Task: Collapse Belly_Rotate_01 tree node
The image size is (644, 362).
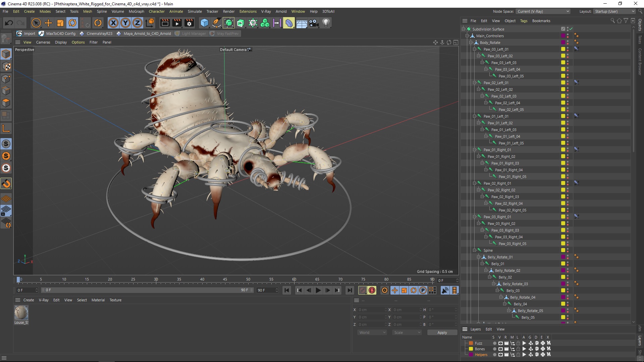Action: [x=478, y=257]
